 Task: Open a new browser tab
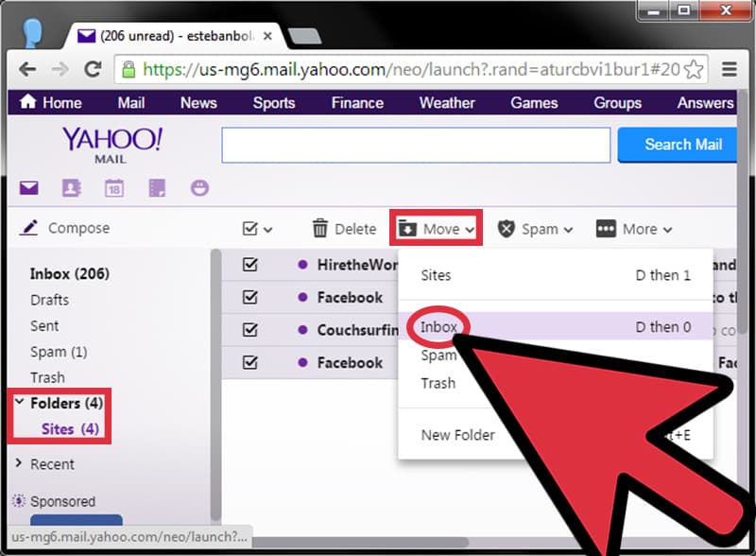pyautogui.click(x=304, y=36)
